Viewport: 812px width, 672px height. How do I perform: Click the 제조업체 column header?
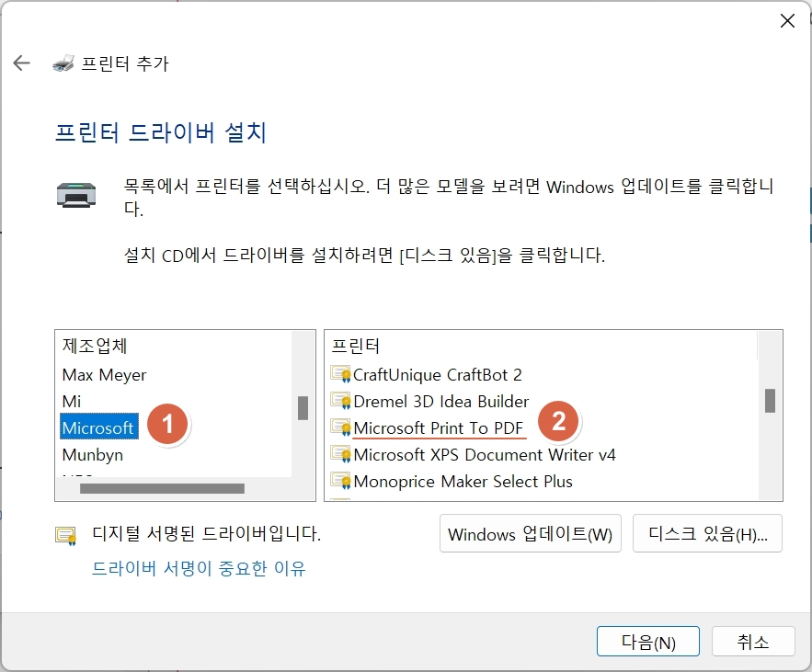95,346
